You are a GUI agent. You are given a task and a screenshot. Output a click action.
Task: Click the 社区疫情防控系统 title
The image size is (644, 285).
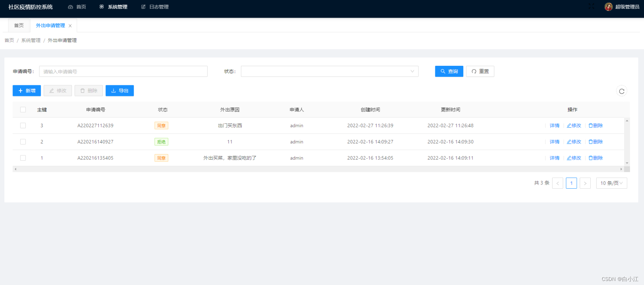[30, 7]
